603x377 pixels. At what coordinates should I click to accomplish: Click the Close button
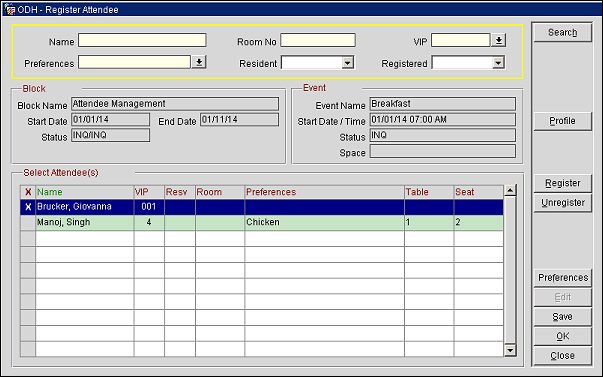click(x=562, y=356)
